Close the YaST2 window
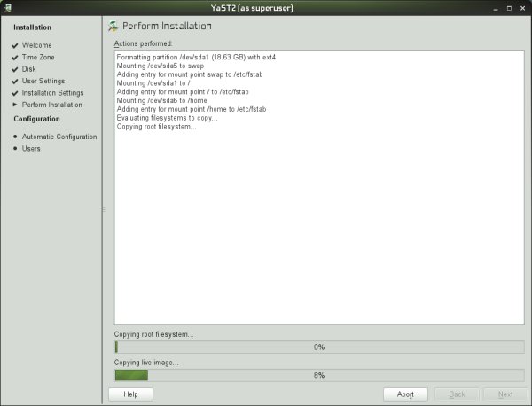 coord(522,8)
